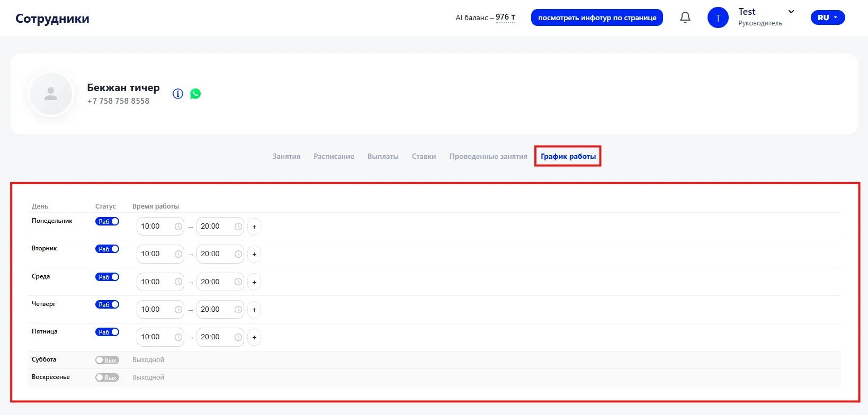Image resolution: width=868 pixels, height=415 pixels.
Task: Click посмотреть инфотур по странице button
Action: [x=597, y=17]
